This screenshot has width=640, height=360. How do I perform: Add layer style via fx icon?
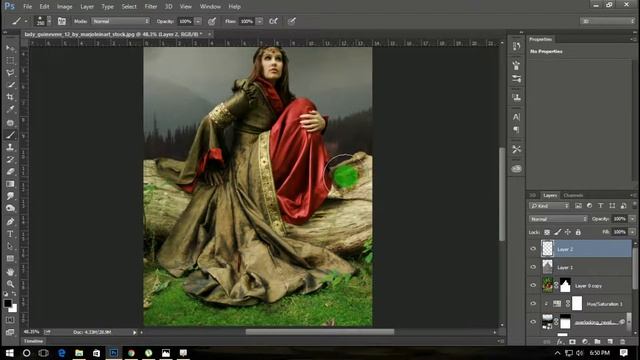tap(560, 341)
